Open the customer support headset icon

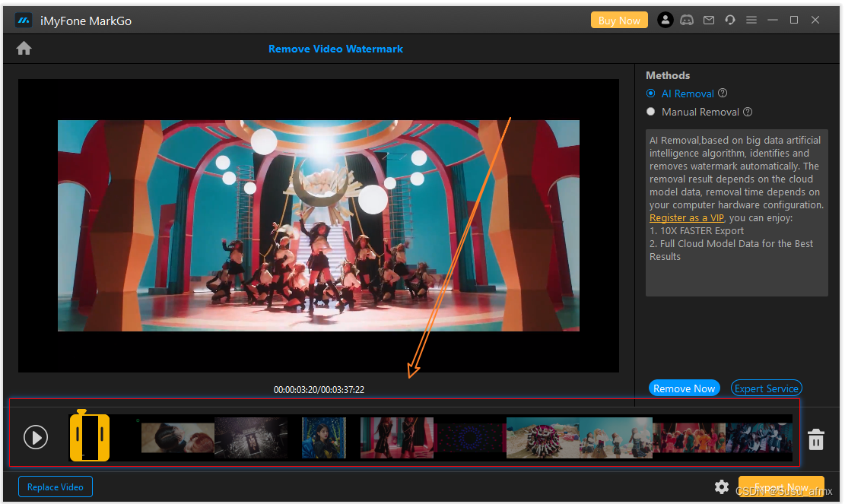tap(729, 21)
